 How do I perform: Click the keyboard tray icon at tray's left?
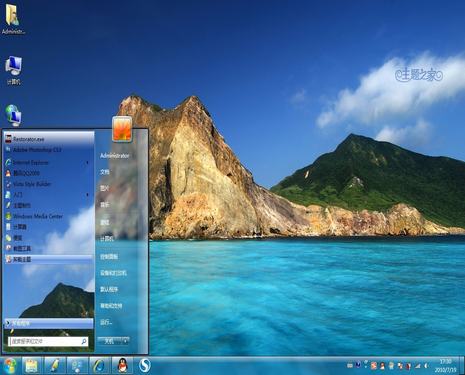[x=350, y=366]
